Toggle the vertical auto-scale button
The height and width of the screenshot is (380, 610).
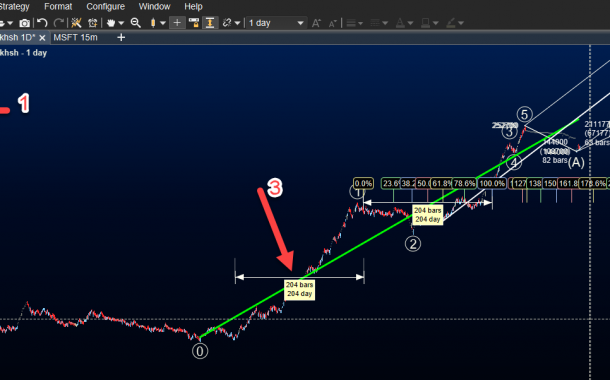coord(210,23)
